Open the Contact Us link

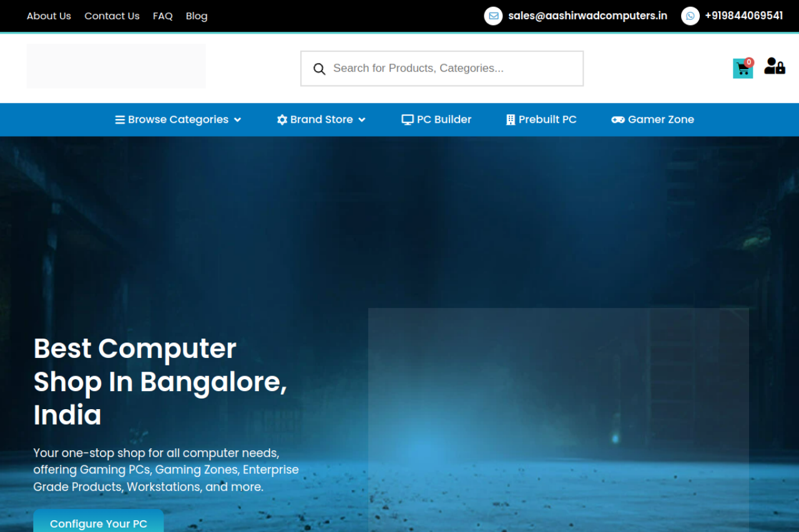(x=112, y=16)
